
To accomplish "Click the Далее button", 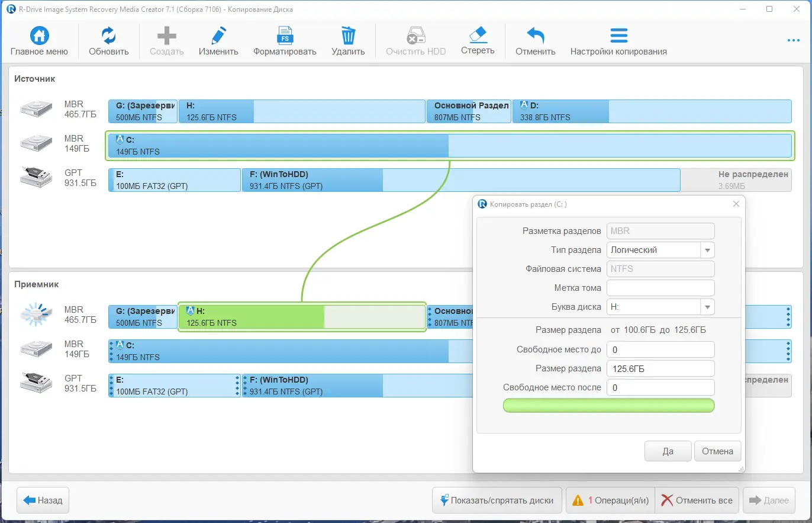I will [769, 500].
